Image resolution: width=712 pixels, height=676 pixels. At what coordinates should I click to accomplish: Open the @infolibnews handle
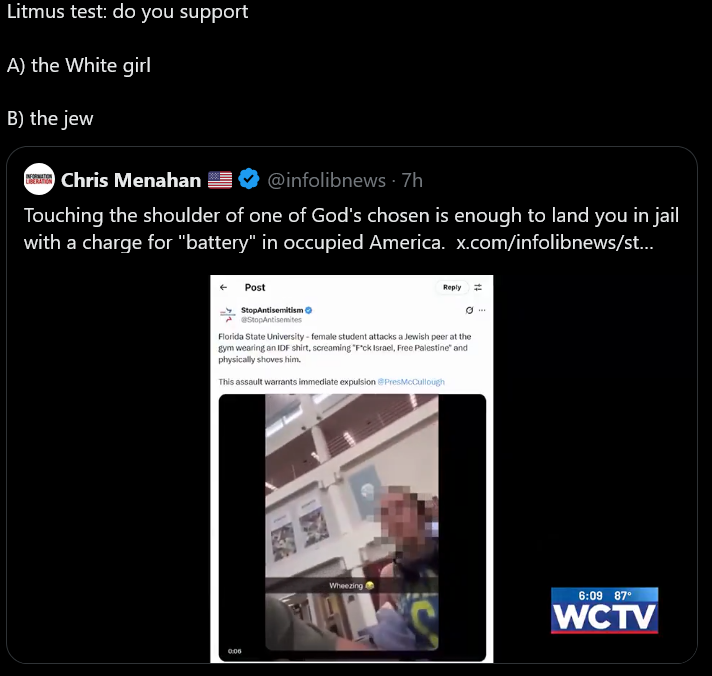tap(326, 180)
